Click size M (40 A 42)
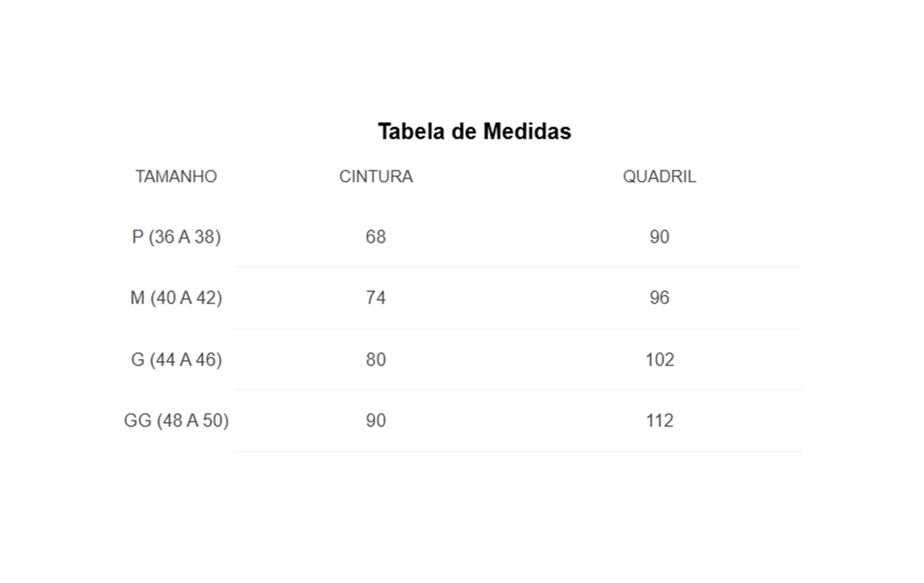The image size is (924, 583). [176, 298]
